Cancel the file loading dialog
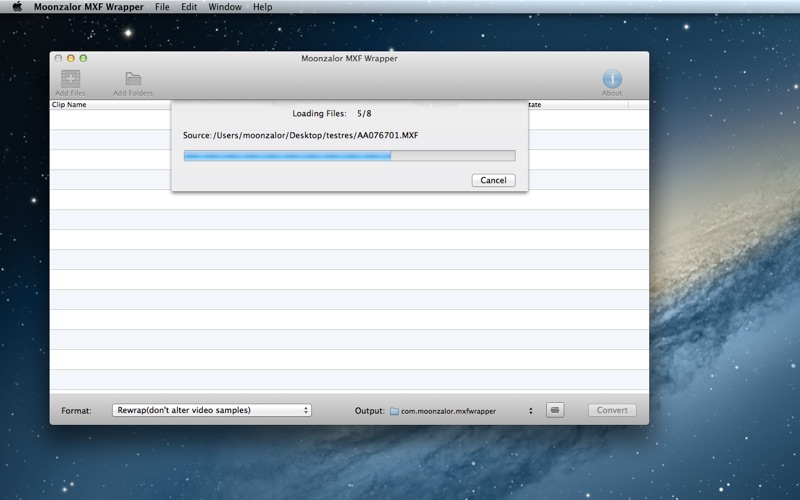 pos(493,180)
